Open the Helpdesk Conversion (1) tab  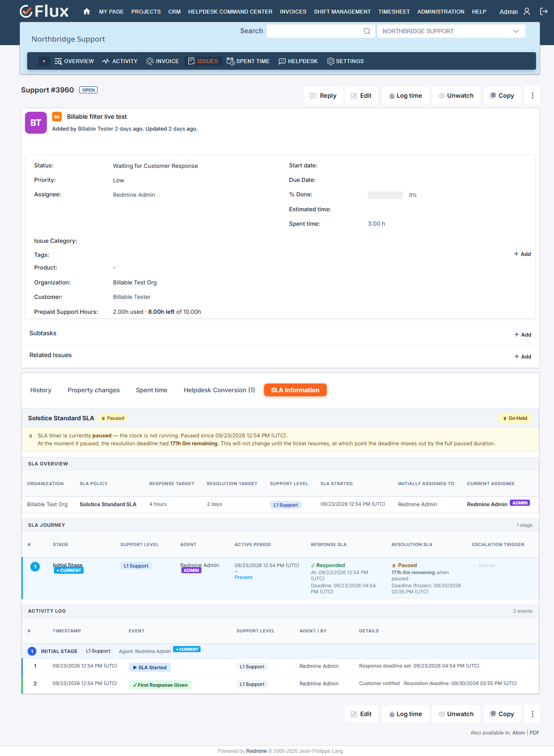(x=219, y=390)
